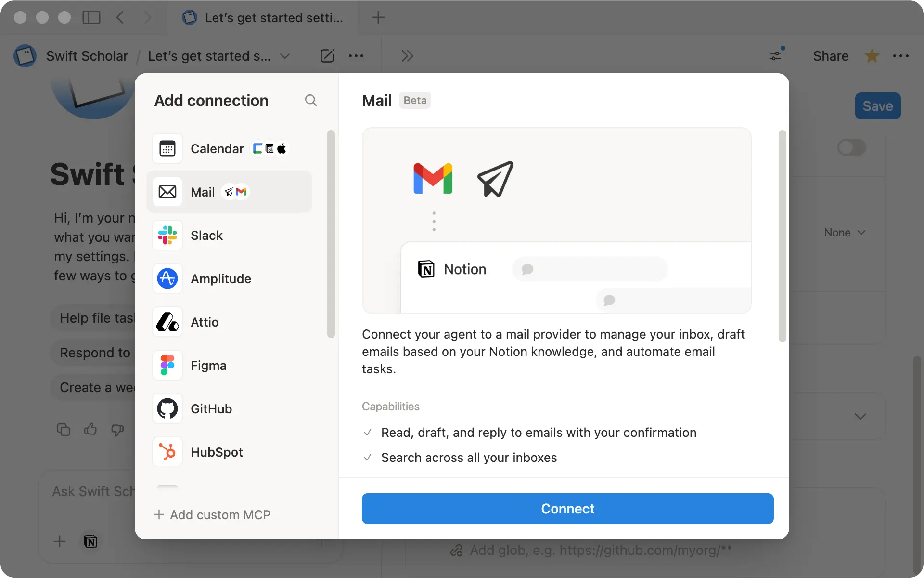Enable the toggle next to Save
The height and width of the screenshot is (578, 924).
851,147
